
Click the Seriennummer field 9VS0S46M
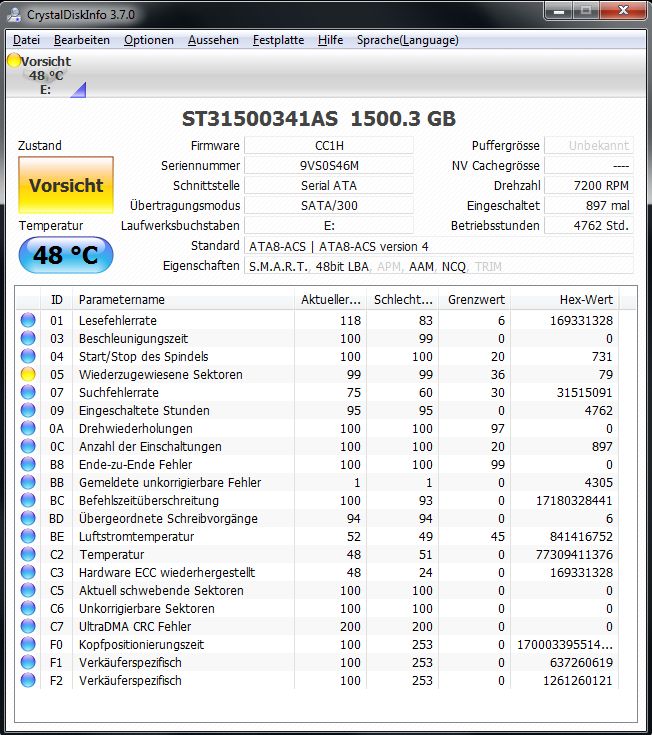329,165
